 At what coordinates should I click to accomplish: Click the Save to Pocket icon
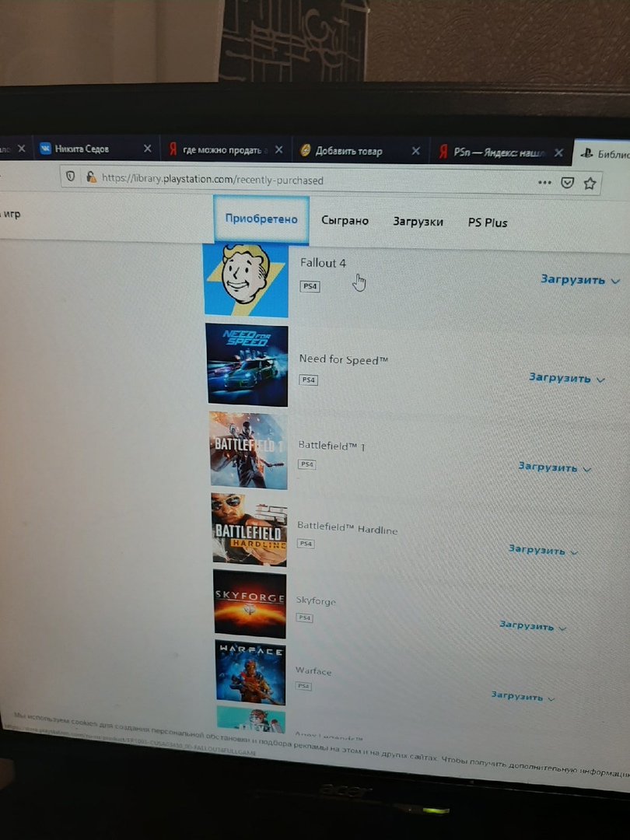[x=567, y=184]
